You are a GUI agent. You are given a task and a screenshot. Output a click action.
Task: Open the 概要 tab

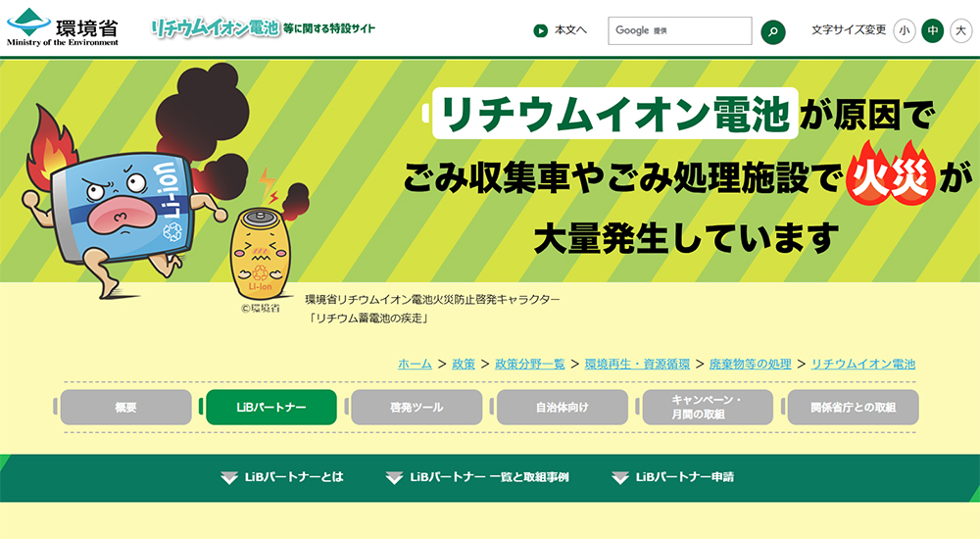(125, 407)
